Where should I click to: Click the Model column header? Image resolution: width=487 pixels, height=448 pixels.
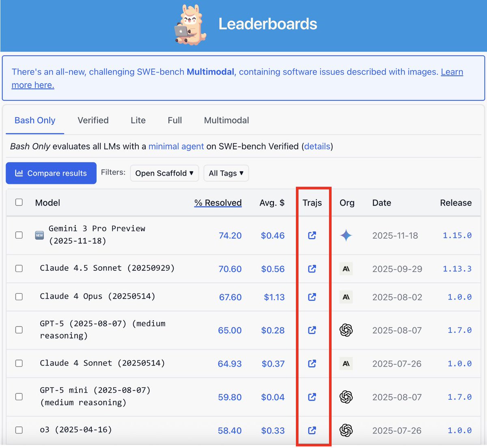47,203
